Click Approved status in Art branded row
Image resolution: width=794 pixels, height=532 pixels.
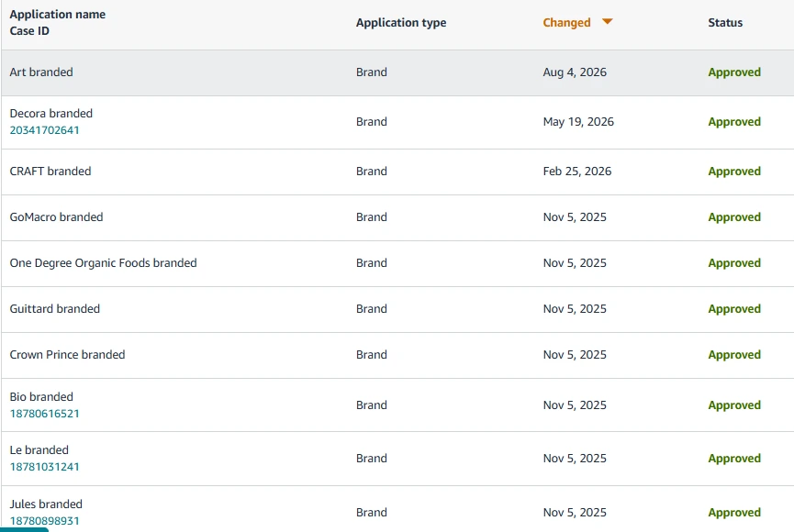[x=734, y=72]
